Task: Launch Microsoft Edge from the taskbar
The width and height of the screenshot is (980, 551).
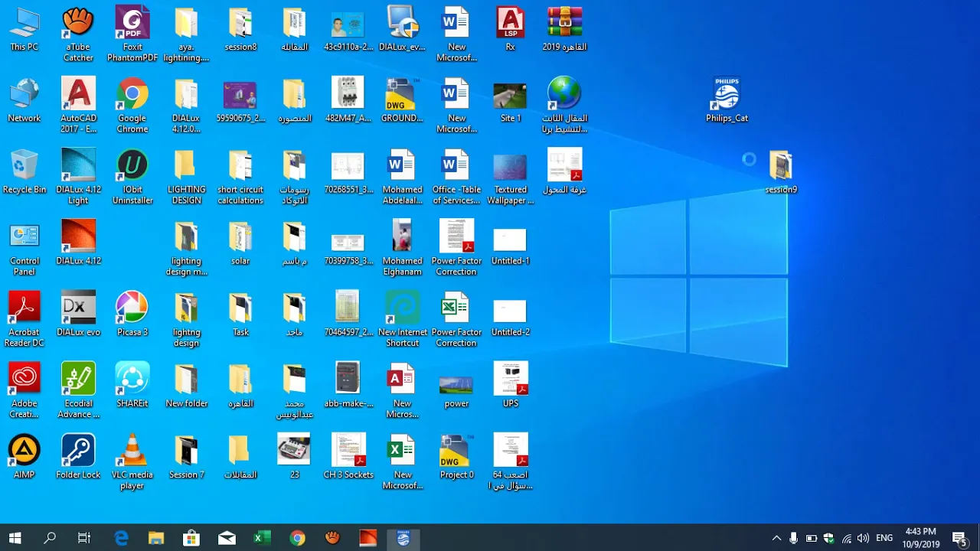Action: pos(121,538)
